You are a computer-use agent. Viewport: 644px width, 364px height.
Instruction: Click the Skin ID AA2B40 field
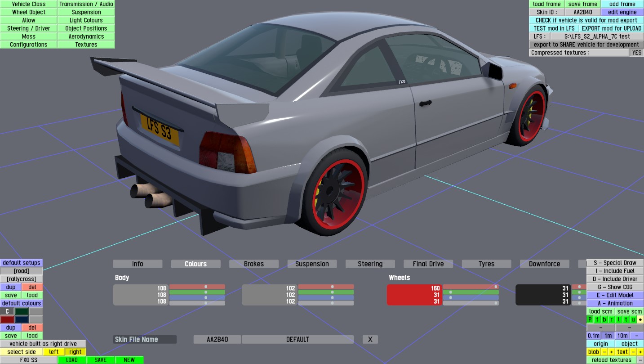click(x=583, y=12)
